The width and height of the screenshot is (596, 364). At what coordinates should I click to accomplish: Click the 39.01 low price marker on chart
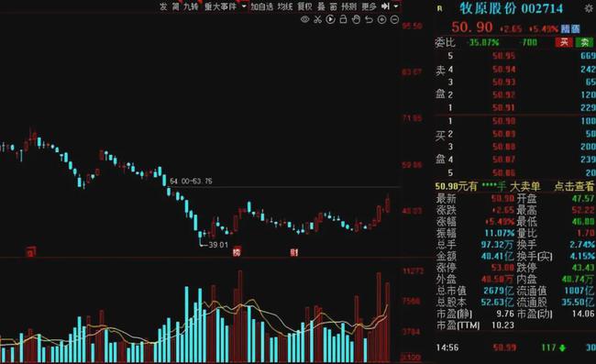point(218,245)
